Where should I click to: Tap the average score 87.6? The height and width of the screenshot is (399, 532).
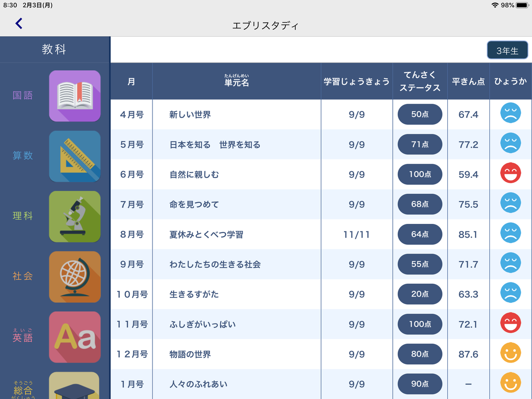(x=468, y=355)
